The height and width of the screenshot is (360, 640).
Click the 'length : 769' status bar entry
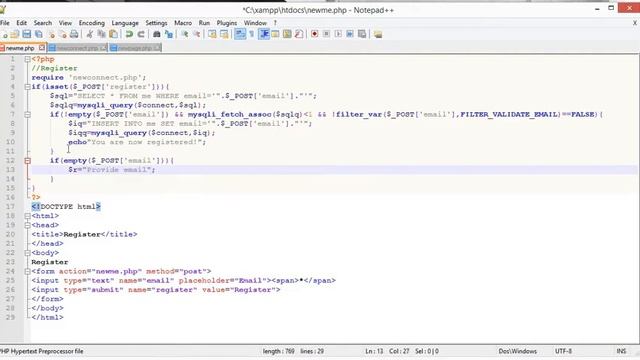click(278, 351)
